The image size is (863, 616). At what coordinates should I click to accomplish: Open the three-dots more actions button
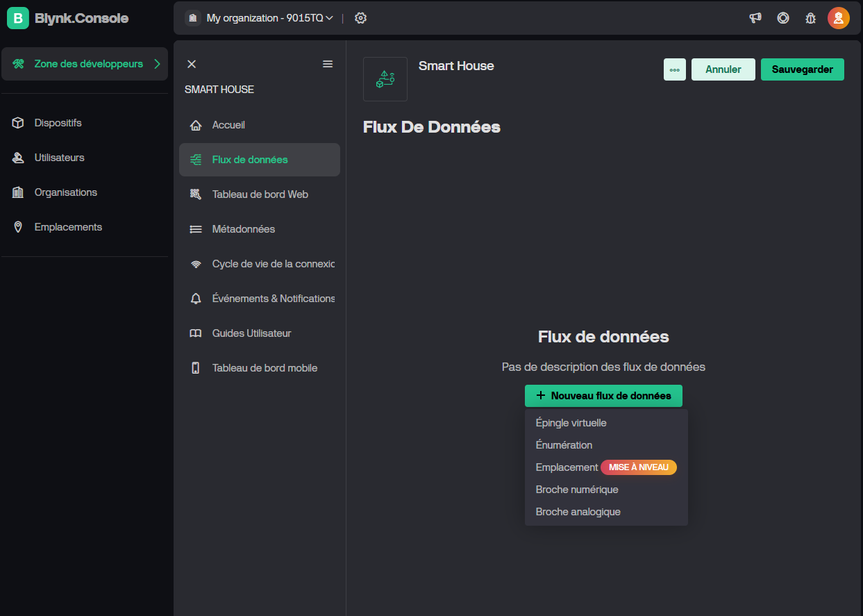[675, 69]
